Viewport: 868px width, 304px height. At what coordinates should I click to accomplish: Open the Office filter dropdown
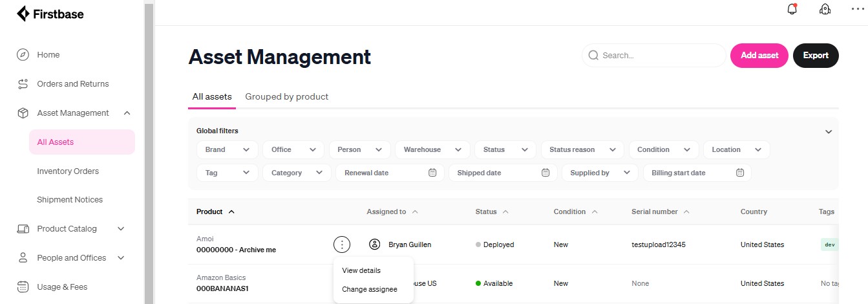point(293,149)
